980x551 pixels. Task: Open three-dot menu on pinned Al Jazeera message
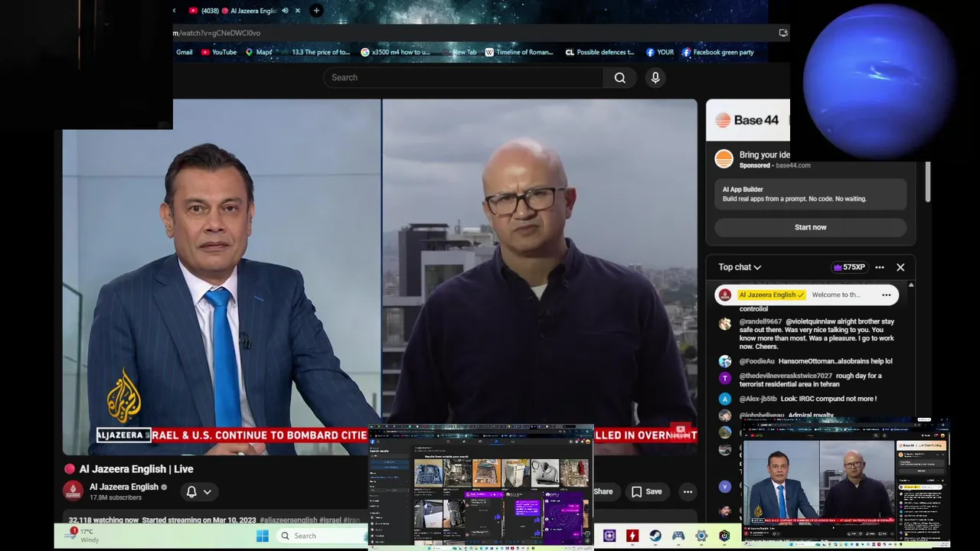[886, 295]
